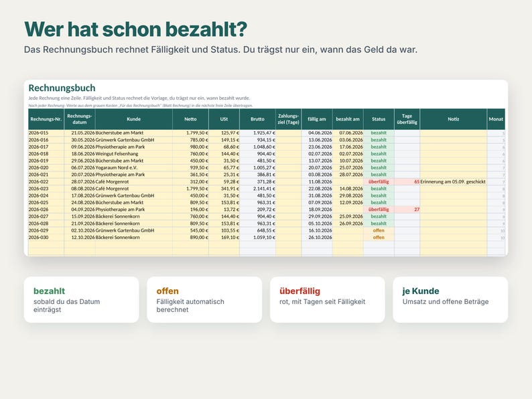Click Netto value 939,50 €

(190, 167)
